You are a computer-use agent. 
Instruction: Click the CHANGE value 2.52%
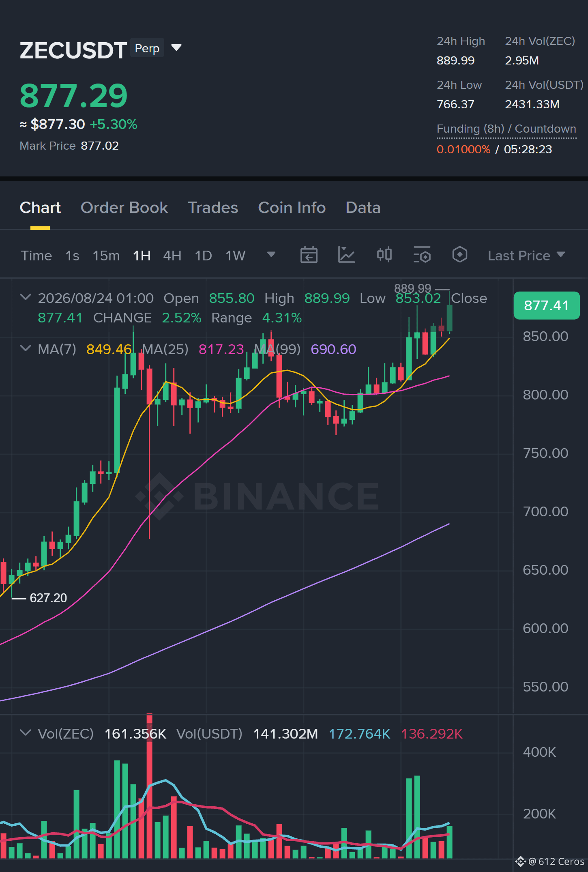click(182, 318)
